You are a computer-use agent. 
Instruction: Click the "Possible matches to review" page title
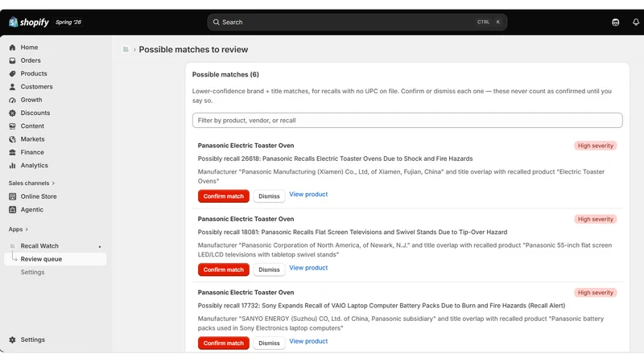[193, 50]
